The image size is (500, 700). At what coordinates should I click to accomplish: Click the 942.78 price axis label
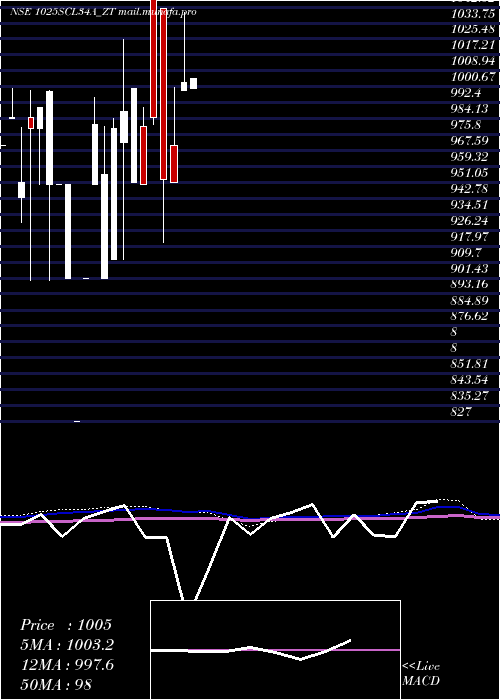pos(469,188)
